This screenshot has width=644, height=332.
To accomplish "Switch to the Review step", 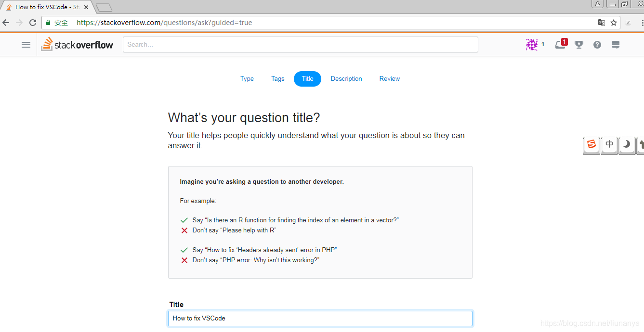I will point(389,78).
